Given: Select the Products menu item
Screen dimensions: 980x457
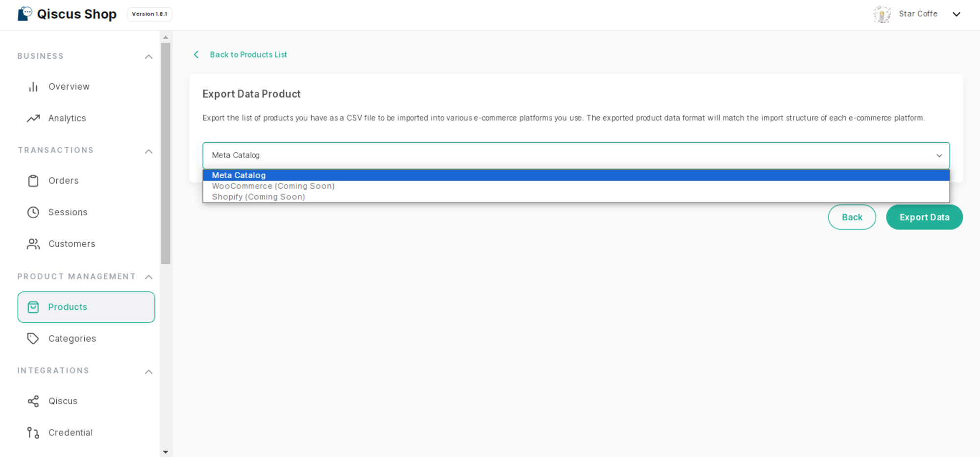Looking at the screenshot, I should pyautogui.click(x=86, y=307).
